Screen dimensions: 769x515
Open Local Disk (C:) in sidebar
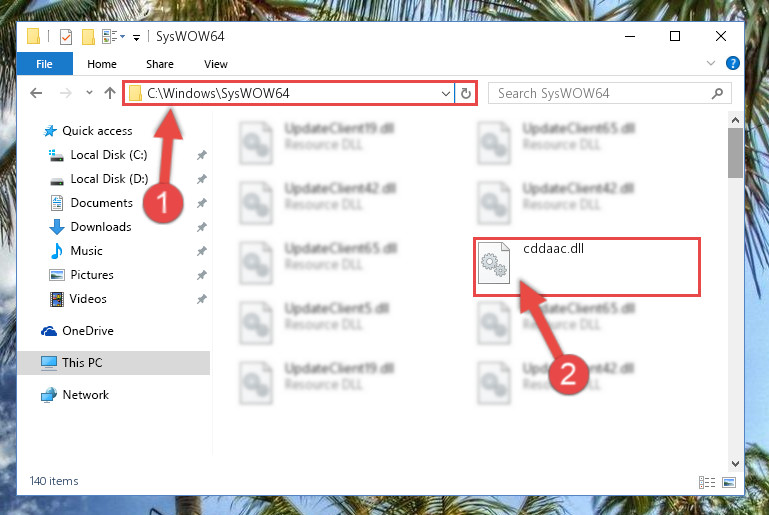point(108,155)
